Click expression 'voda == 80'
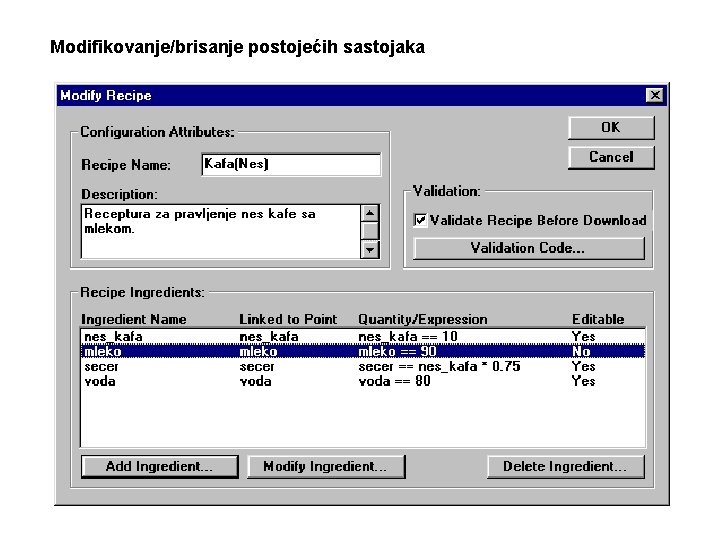This screenshot has height=540, width=720. [394, 381]
